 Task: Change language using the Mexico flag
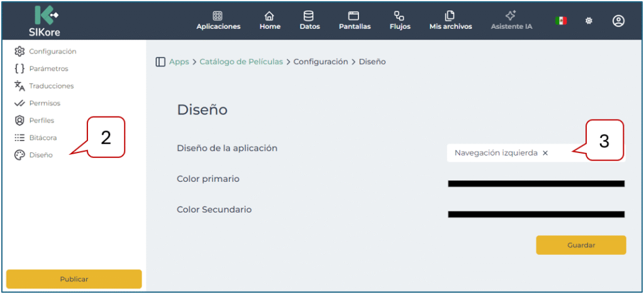point(561,21)
